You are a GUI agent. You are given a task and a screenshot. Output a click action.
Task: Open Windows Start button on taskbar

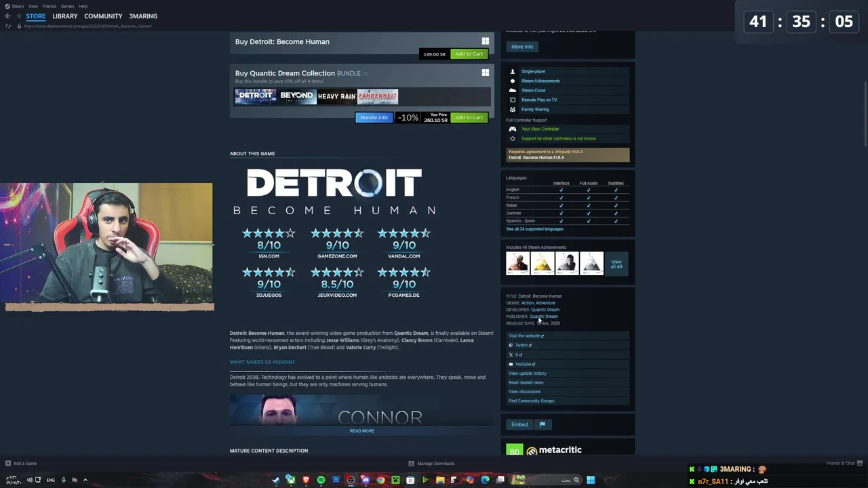pyautogui.click(x=591, y=480)
